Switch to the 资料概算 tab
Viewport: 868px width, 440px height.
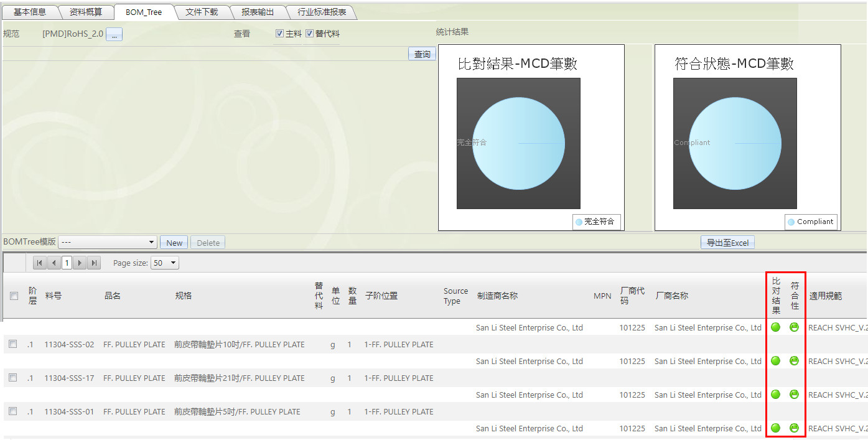85,12
